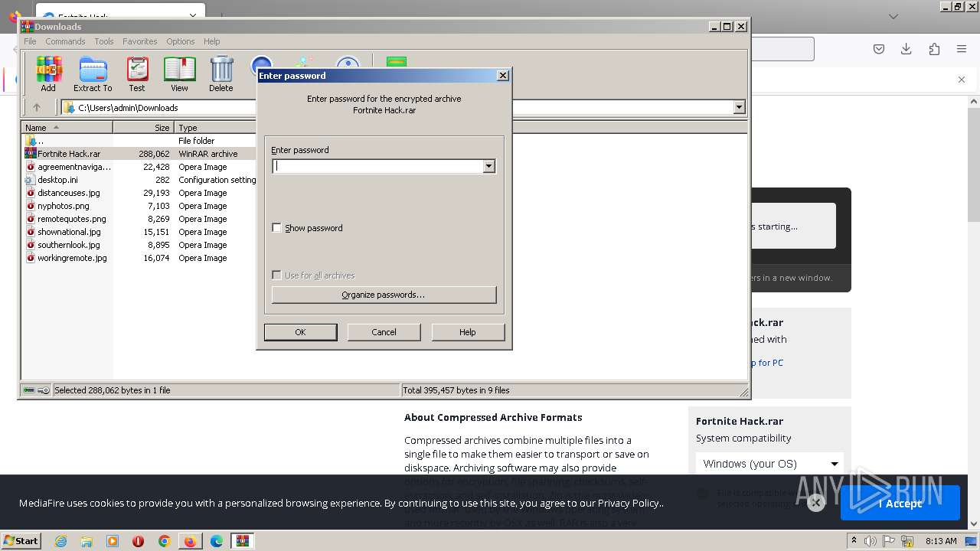The image size is (980, 551).
Task: Select the desktop.ini file entry
Action: (x=57, y=180)
